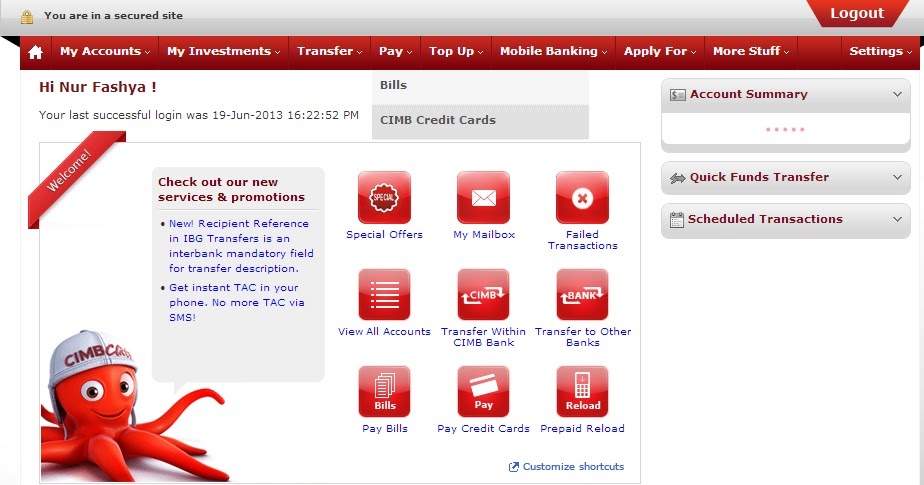
Task: Open the Transfer to Other Banks icon
Action: 582,295
